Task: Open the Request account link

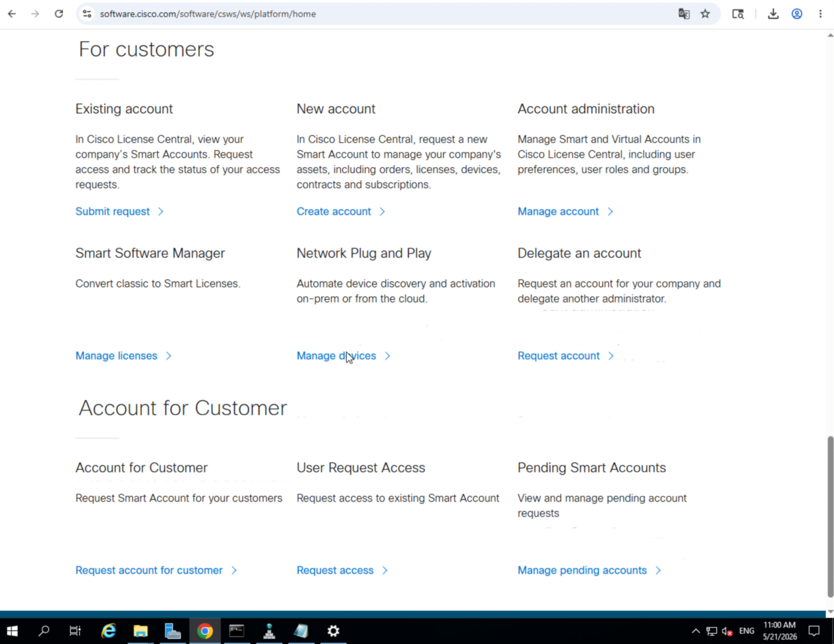Action: tap(558, 356)
